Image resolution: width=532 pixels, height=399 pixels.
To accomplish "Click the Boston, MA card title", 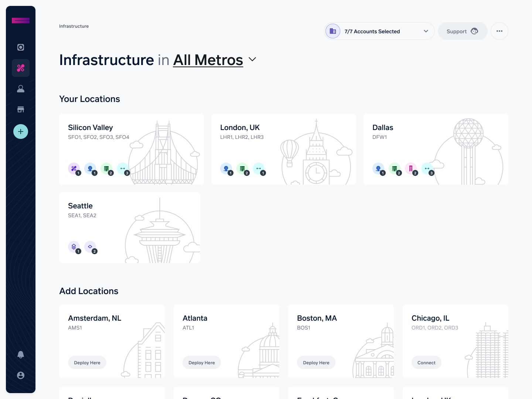I will [x=317, y=318].
